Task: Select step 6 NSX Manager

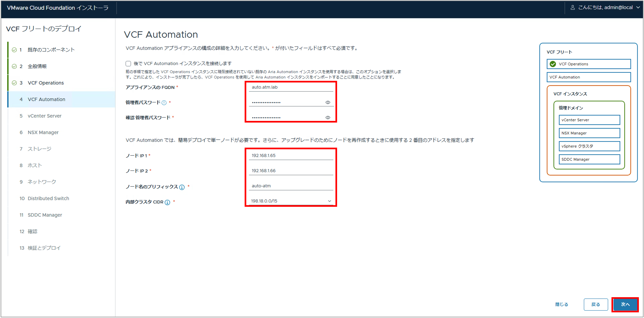Action: 61,132
